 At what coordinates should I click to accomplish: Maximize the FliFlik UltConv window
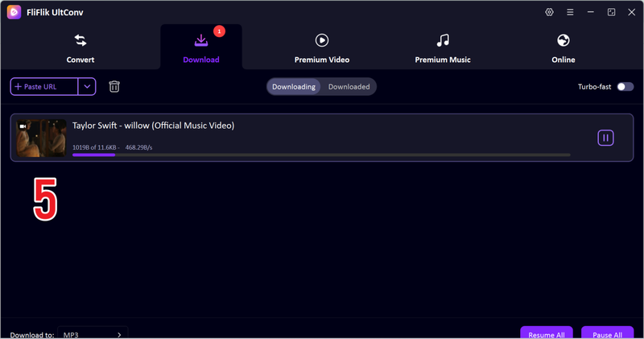click(611, 12)
